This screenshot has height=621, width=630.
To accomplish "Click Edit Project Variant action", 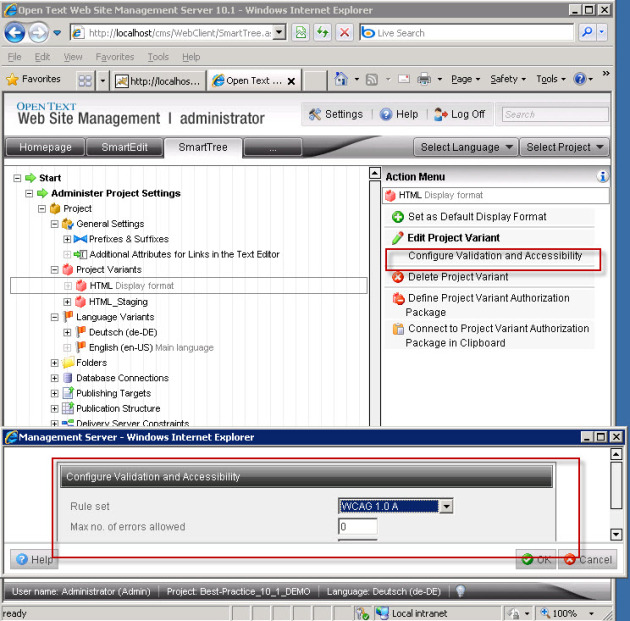I will [x=453, y=238].
